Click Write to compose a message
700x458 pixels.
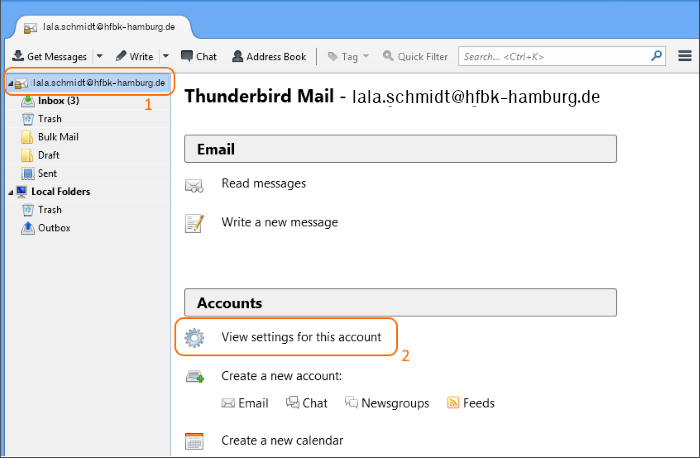coord(134,57)
